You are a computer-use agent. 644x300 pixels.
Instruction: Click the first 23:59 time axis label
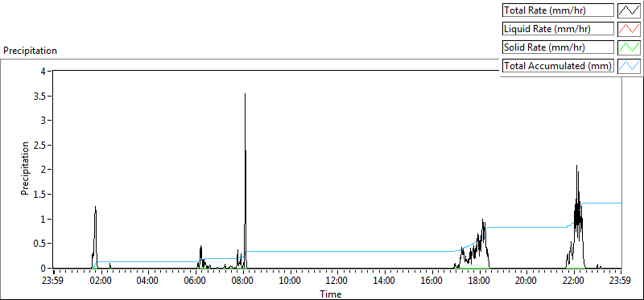tap(53, 282)
